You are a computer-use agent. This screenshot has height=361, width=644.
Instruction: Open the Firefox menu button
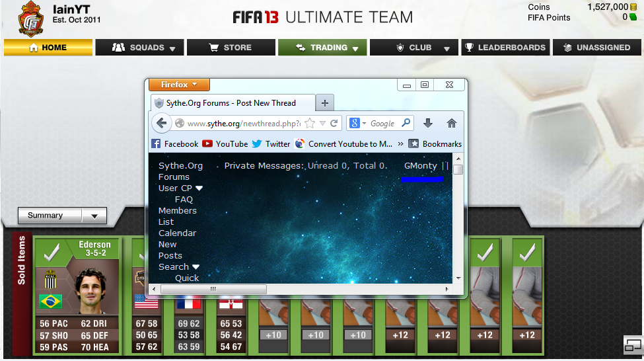(x=179, y=85)
